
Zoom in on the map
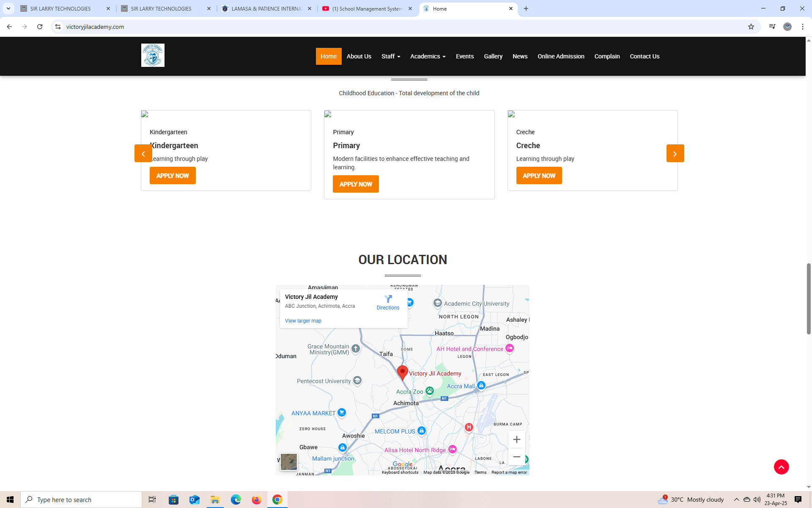point(516,440)
